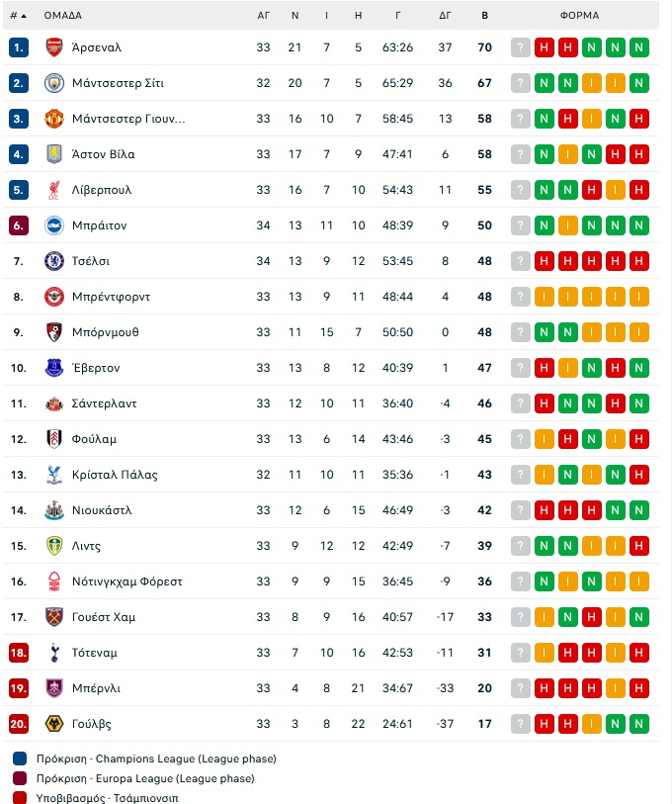Click the Wolves club crest

point(53,724)
